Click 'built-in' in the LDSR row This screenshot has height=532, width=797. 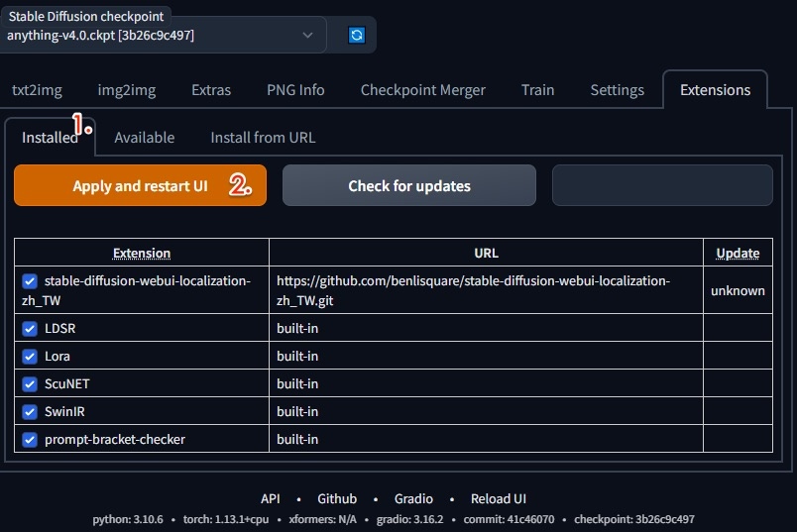(x=297, y=328)
